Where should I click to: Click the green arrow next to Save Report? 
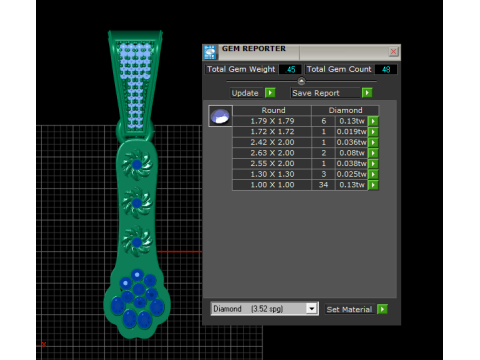coord(367,93)
